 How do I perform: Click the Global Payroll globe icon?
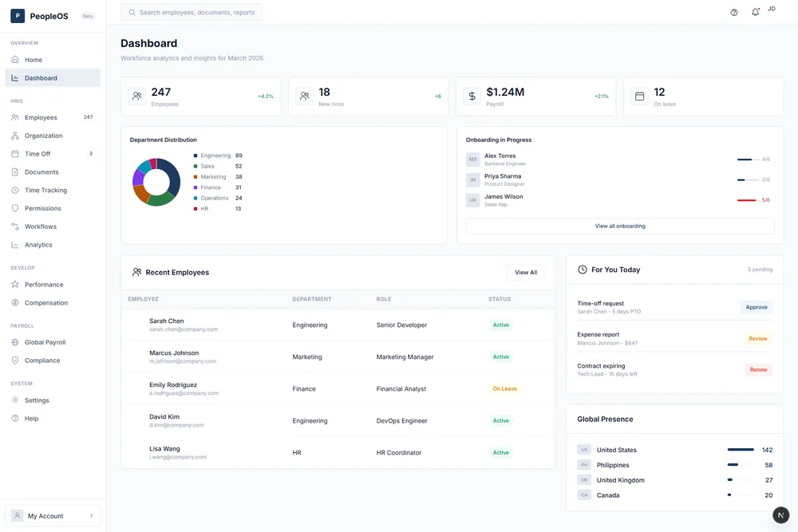pyautogui.click(x=15, y=342)
